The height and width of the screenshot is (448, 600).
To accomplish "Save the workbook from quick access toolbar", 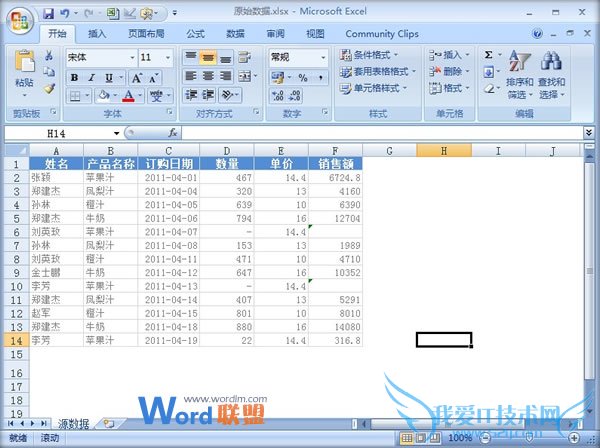I will [x=49, y=14].
